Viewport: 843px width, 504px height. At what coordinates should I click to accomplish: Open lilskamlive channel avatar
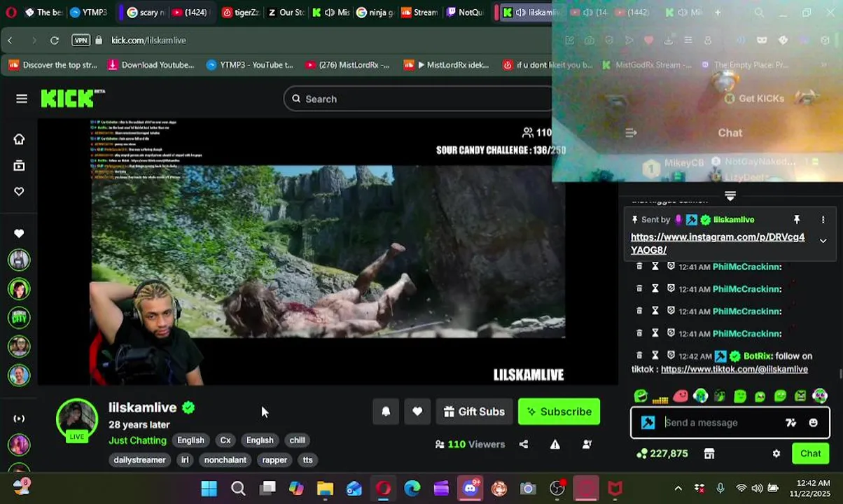coord(77,419)
